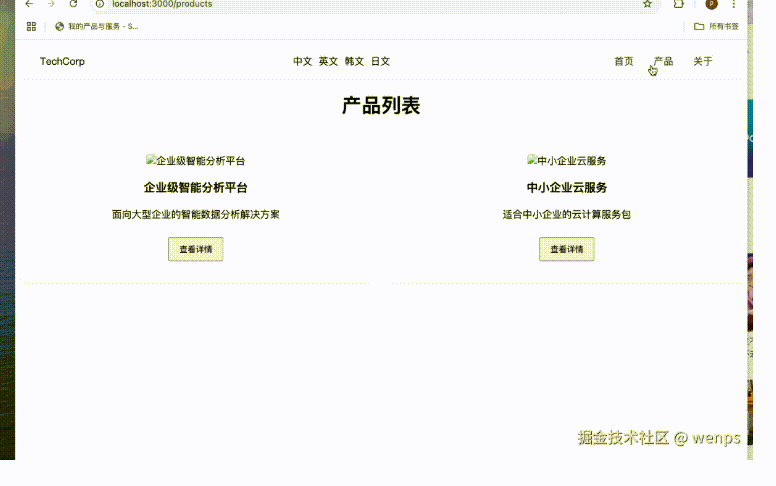The image size is (776, 486).
Task: Click the browser forward arrow
Action: (x=51, y=4)
